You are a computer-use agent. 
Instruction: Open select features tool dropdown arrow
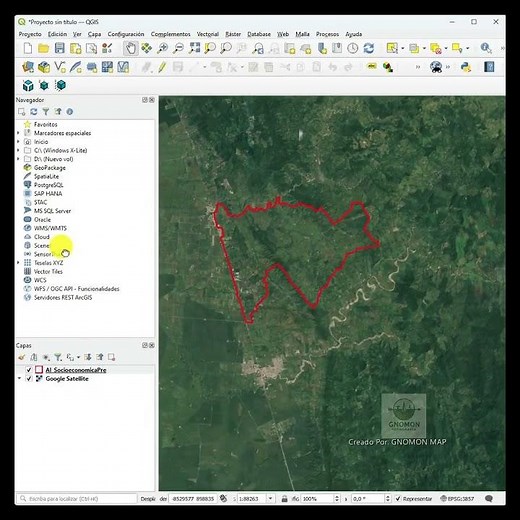(x=403, y=48)
